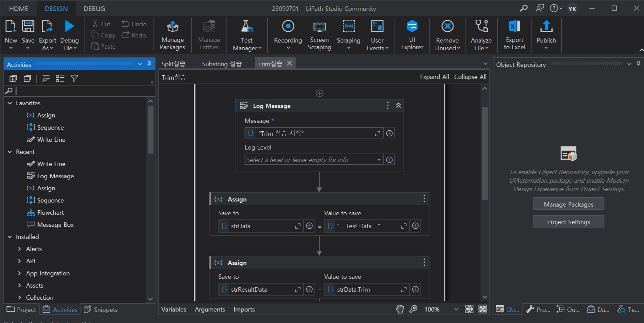
Task: Click Collapse All activities icon in panel
Action: pos(27,79)
